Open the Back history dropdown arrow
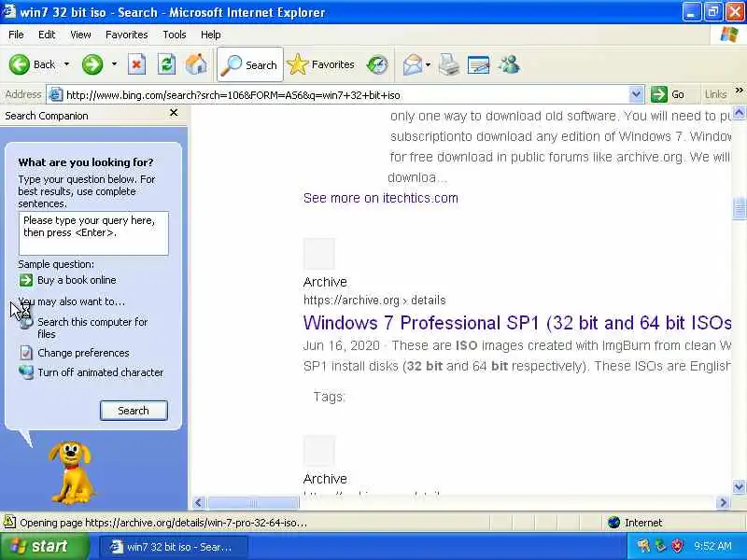This screenshot has width=747, height=560. click(66, 64)
